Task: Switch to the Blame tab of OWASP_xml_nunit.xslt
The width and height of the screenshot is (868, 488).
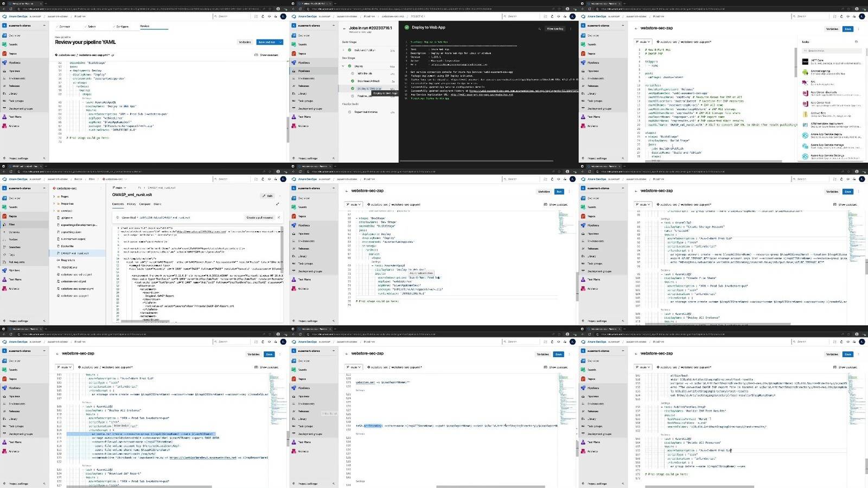Action: [x=157, y=204]
